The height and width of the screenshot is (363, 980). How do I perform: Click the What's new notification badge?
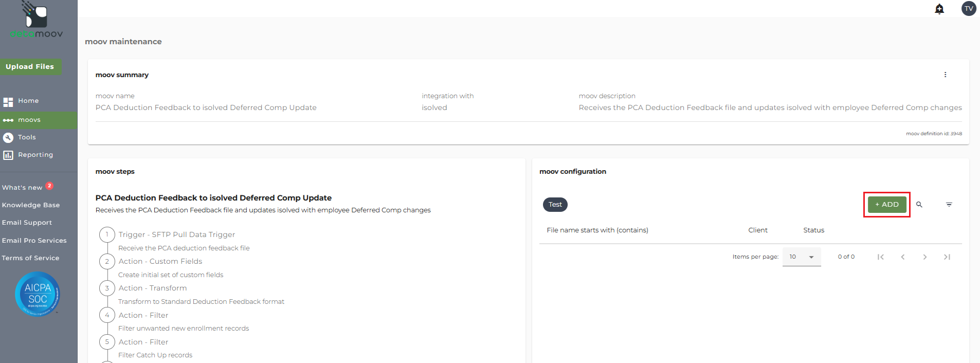(x=49, y=186)
